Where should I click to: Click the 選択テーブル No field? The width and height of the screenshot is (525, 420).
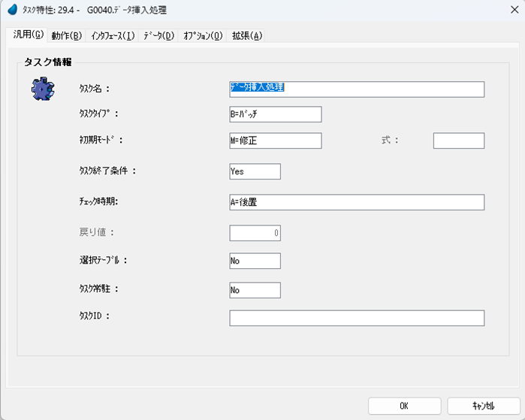tap(255, 261)
